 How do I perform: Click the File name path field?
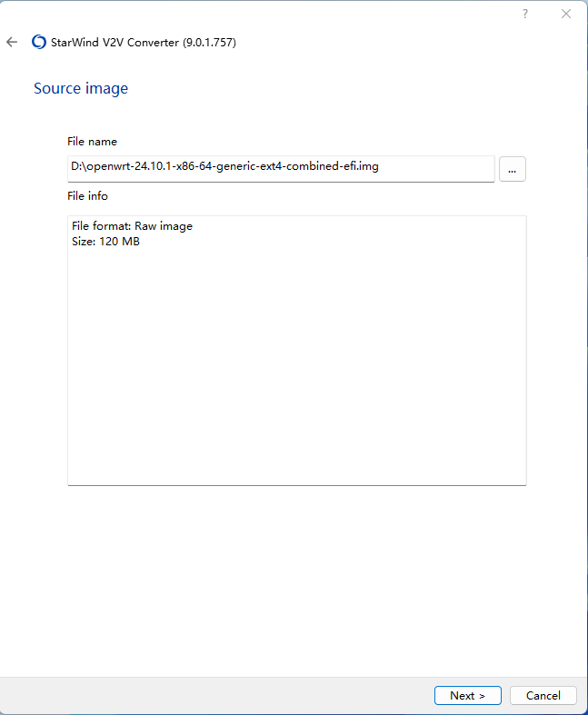pos(281,169)
